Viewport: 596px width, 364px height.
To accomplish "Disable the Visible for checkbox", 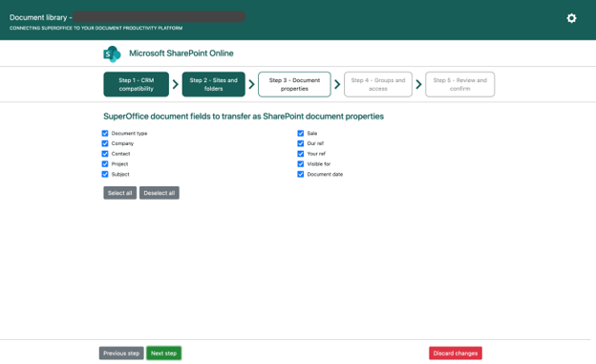I will tap(301, 164).
